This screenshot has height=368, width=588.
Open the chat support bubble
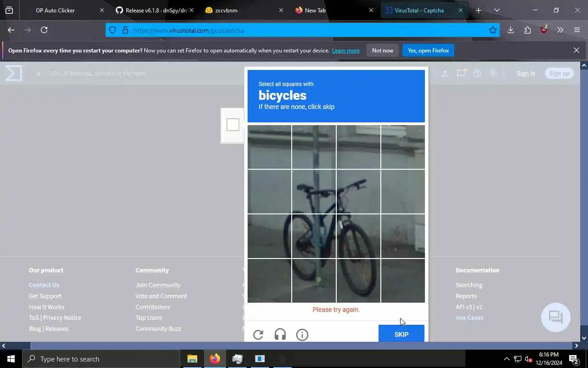click(556, 317)
